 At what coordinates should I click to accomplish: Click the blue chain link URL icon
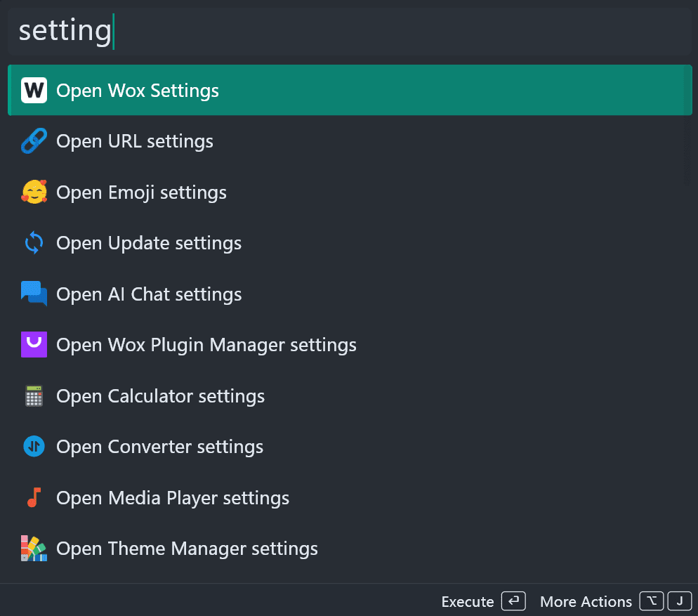point(34,141)
